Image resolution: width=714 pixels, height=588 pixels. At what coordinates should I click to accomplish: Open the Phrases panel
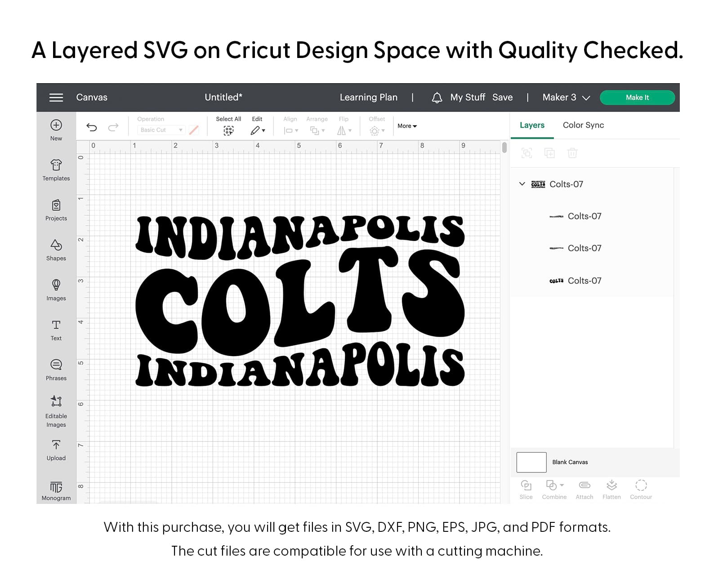click(x=56, y=370)
